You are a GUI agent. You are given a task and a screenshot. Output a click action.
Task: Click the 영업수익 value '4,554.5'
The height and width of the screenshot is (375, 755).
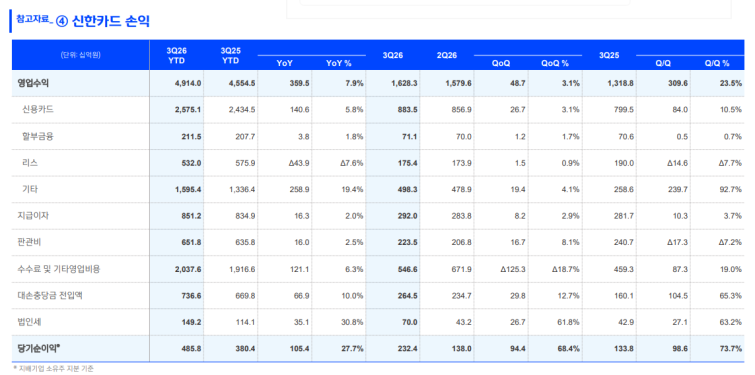[x=242, y=83]
